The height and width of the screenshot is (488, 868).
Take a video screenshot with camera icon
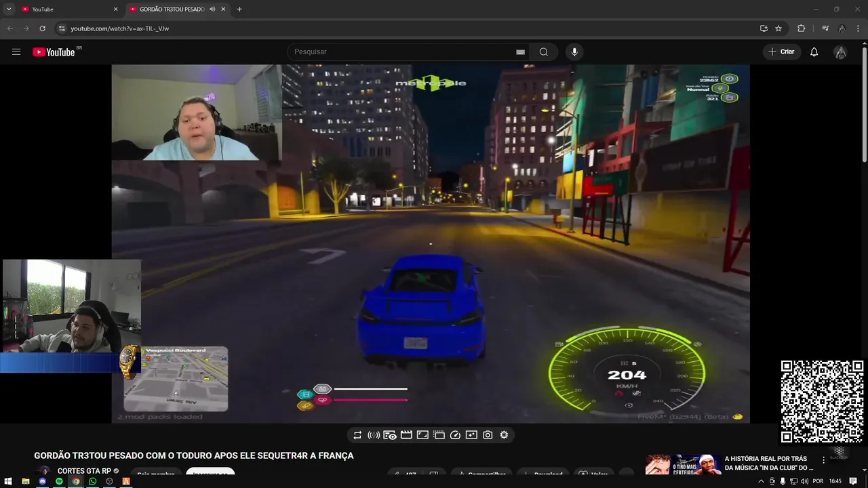point(488,435)
